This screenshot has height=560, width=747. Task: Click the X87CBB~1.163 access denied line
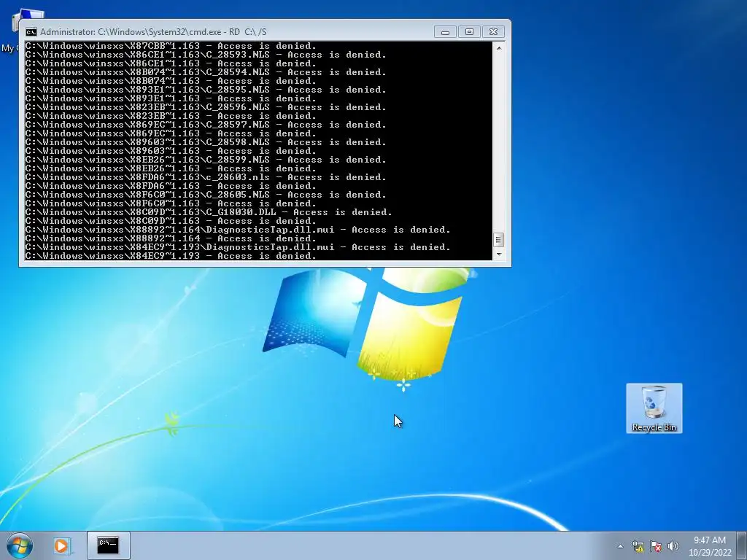click(x=171, y=46)
